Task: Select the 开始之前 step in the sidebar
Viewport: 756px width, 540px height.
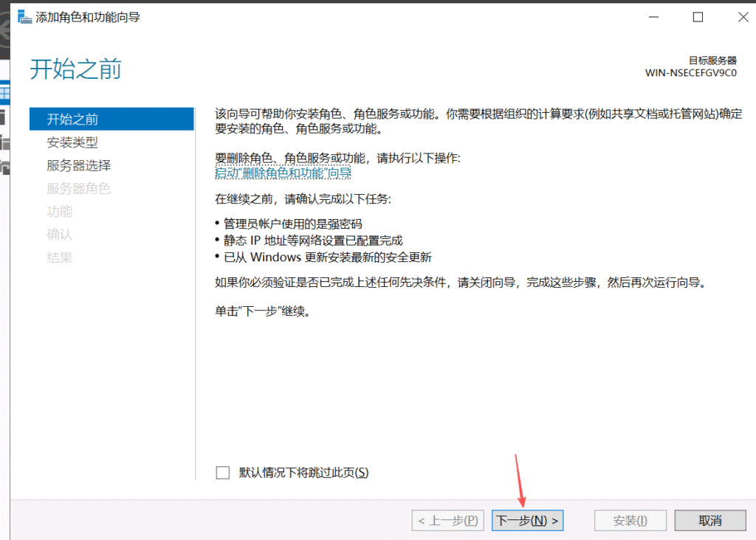Action: 72,120
